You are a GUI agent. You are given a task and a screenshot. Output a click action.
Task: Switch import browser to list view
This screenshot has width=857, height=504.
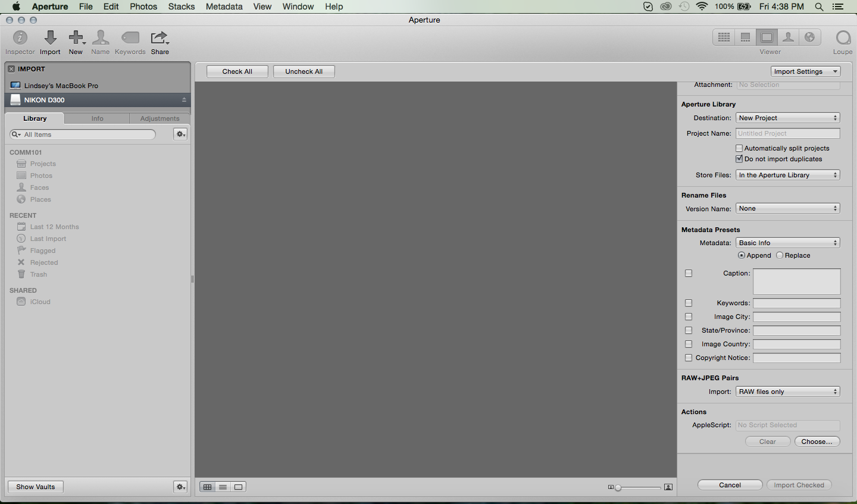click(x=223, y=487)
